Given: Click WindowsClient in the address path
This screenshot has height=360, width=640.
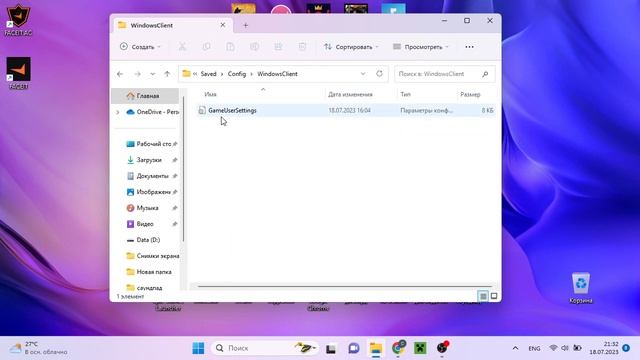Looking at the screenshot, I should (x=277, y=74).
